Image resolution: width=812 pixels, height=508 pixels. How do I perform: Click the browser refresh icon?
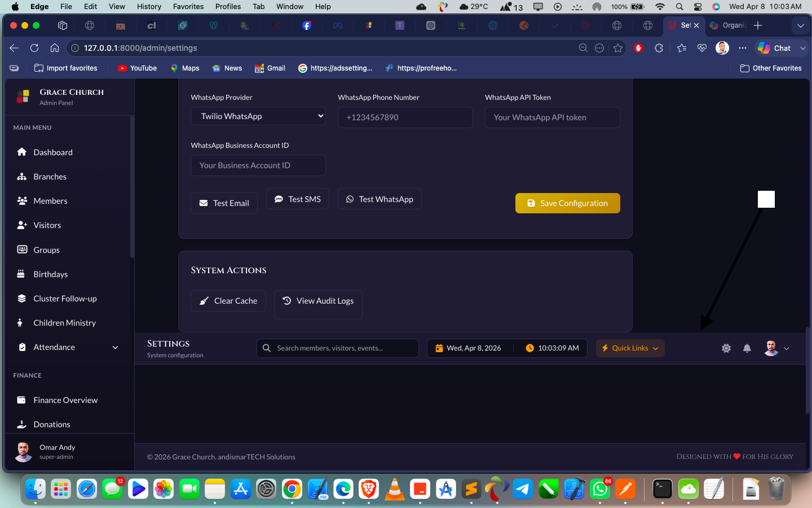(34, 48)
